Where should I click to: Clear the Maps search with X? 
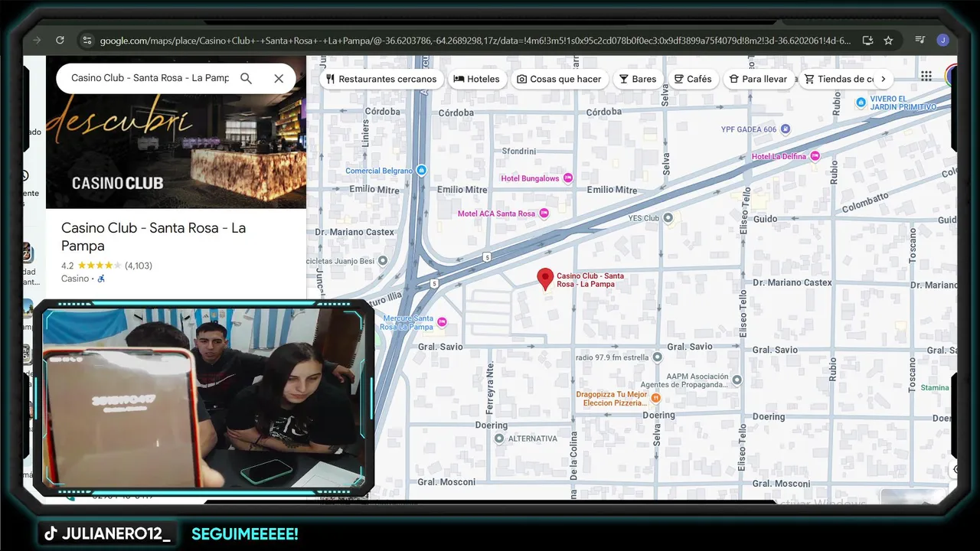coord(279,78)
